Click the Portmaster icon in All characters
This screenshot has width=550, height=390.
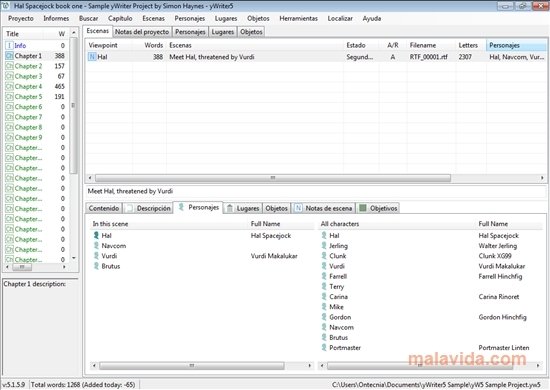(x=324, y=348)
